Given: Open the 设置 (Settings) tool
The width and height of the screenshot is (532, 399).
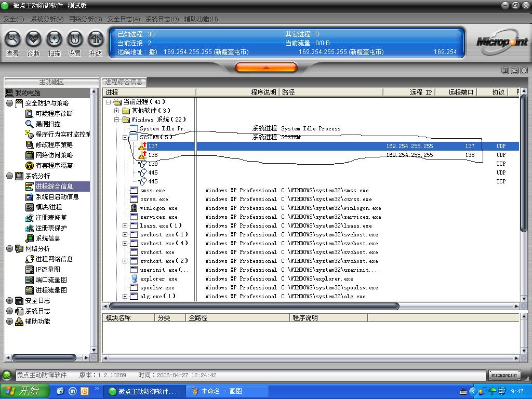Looking at the screenshot, I should (75, 43).
